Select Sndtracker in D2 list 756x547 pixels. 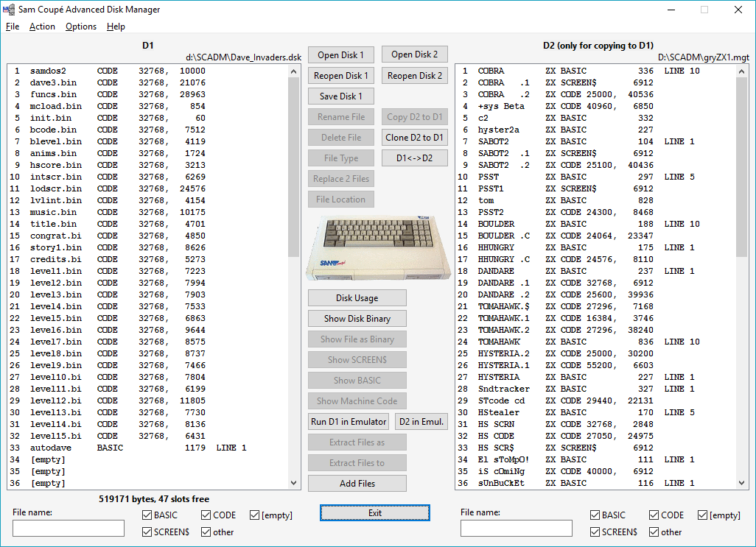point(595,389)
